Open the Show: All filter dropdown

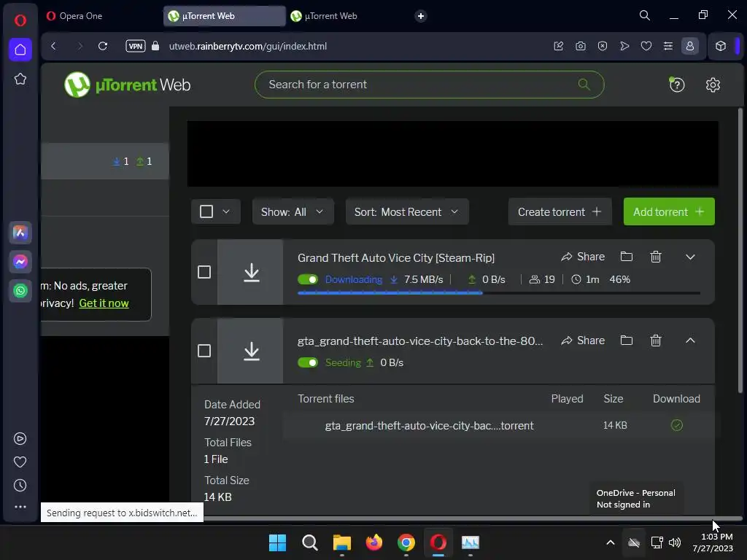pyautogui.click(x=293, y=212)
